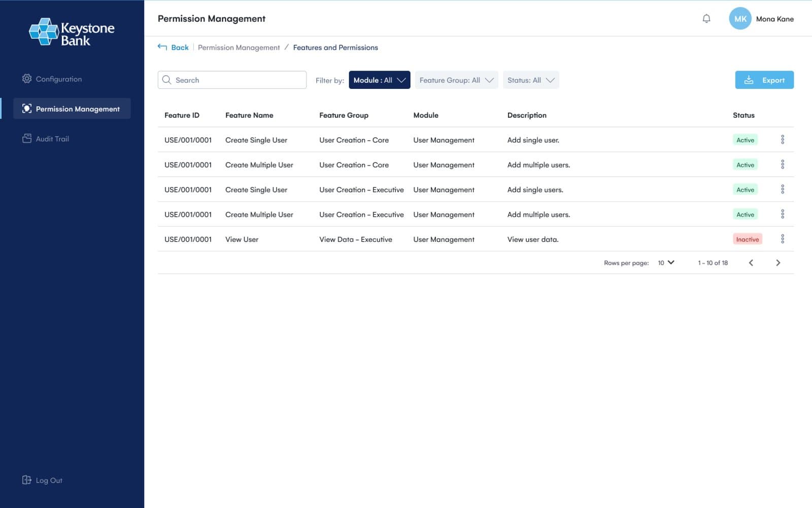
Task: Change rows per page value 10
Action: [666, 263]
